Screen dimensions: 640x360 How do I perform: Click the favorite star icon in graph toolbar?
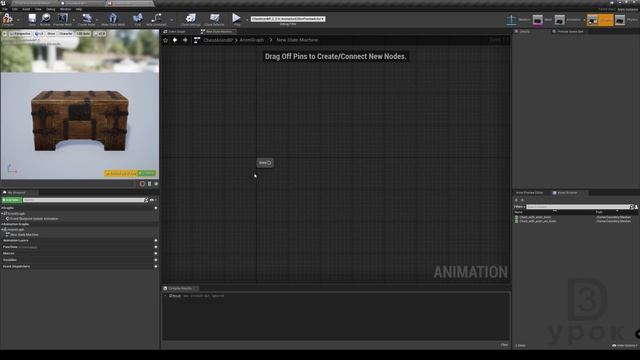165,40
